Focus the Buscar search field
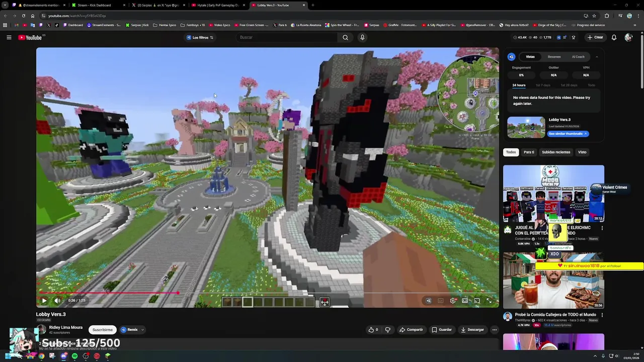644x362 pixels. pos(287,37)
